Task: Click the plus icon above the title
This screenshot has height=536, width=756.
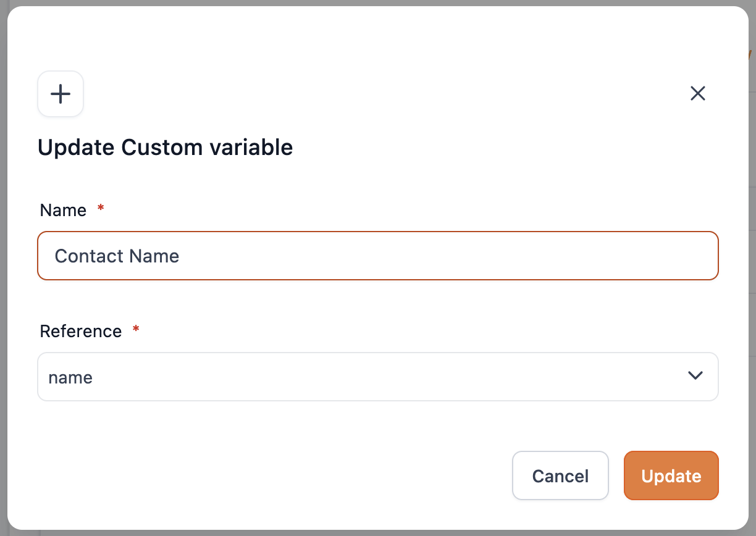Action: coord(61,94)
